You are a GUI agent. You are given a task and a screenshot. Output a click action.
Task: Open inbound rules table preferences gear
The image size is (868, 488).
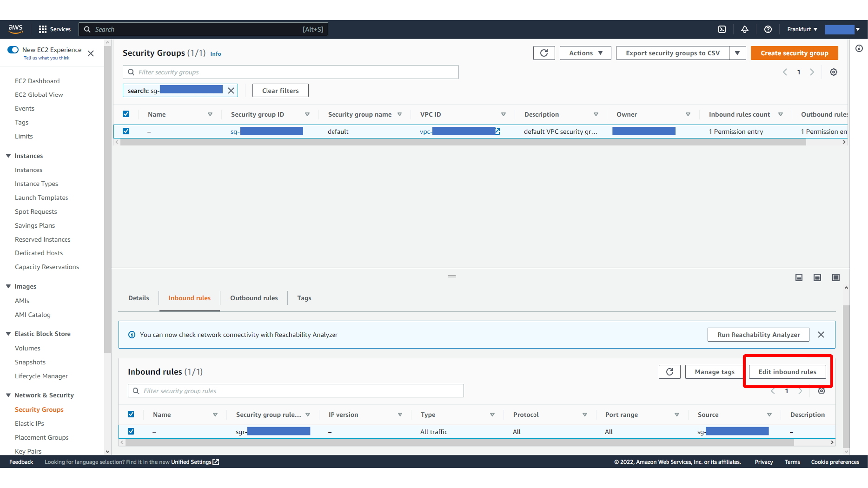pos(822,391)
